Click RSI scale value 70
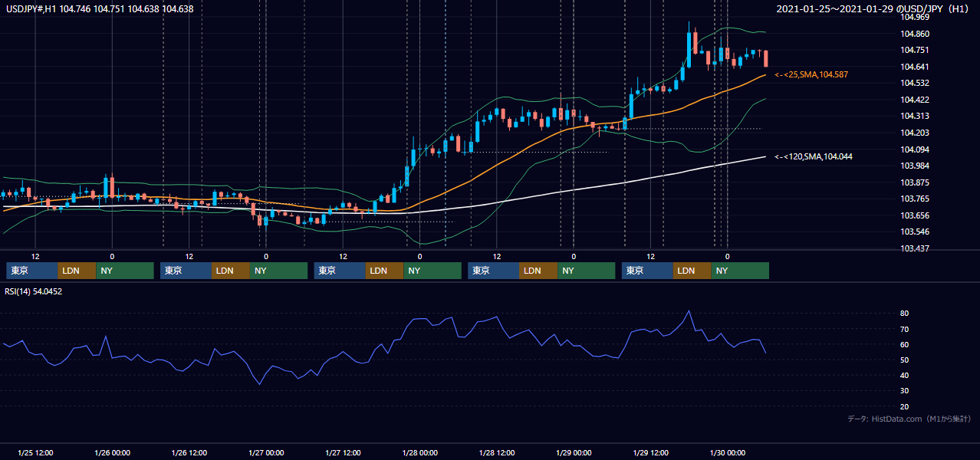The width and height of the screenshot is (980, 460). 905,329
